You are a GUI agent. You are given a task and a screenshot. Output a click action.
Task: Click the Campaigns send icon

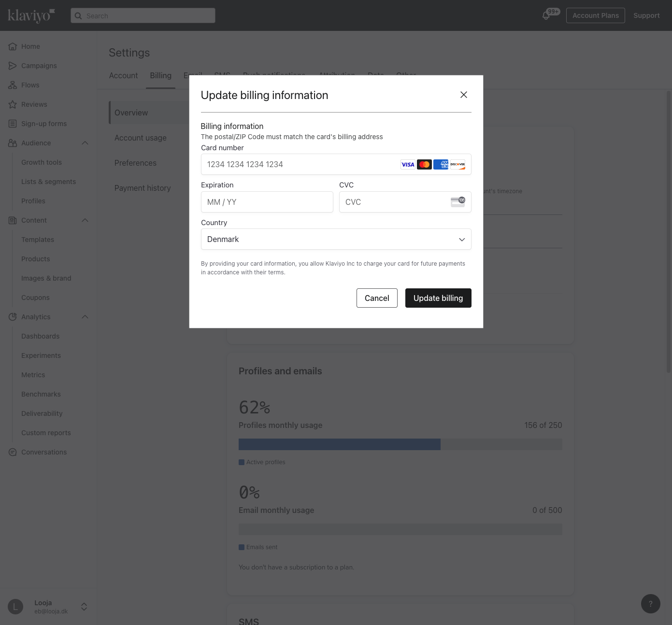[13, 66]
